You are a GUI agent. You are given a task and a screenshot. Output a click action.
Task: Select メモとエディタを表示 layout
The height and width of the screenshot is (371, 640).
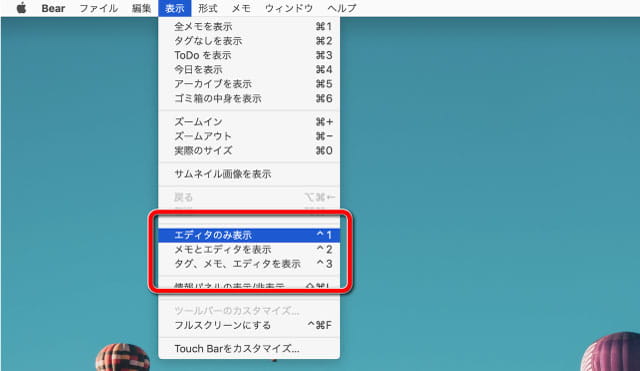pos(249,249)
